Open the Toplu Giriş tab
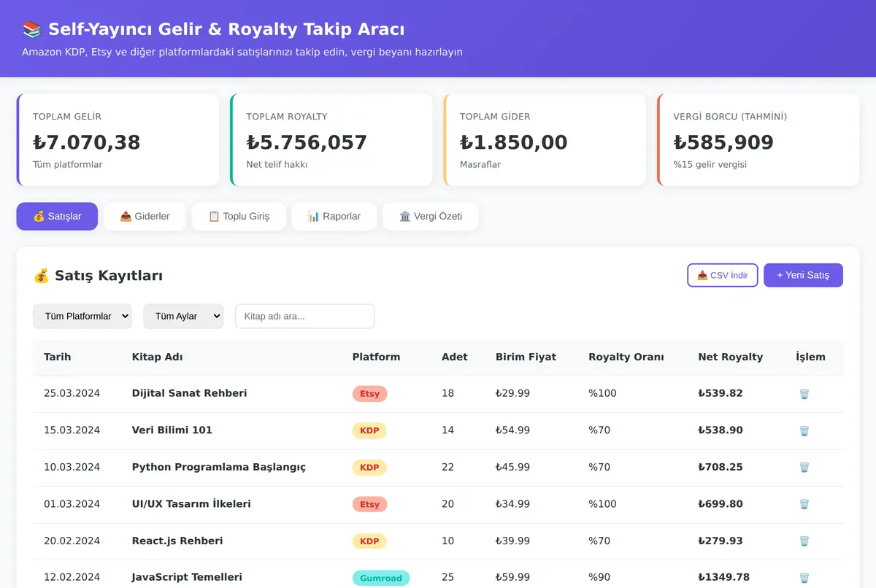Image resolution: width=876 pixels, height=588 pixels. [x=239, y=216]
